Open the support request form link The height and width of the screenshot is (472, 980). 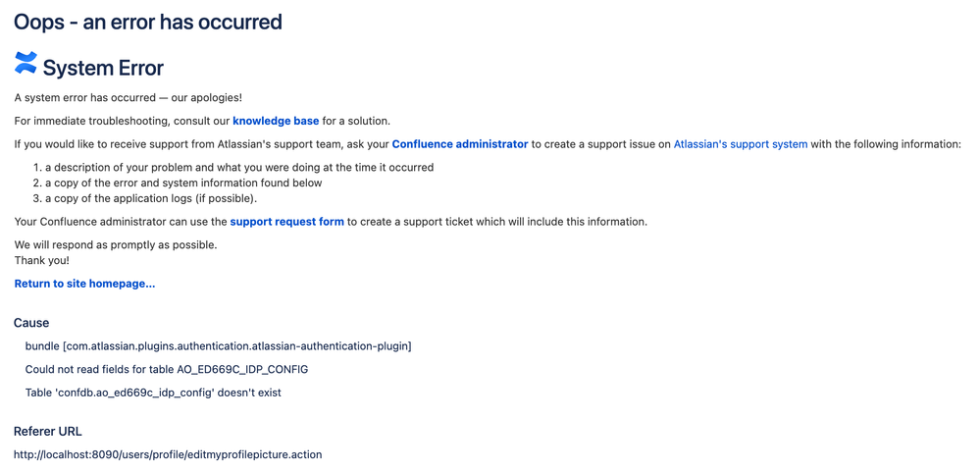point(286,222)
